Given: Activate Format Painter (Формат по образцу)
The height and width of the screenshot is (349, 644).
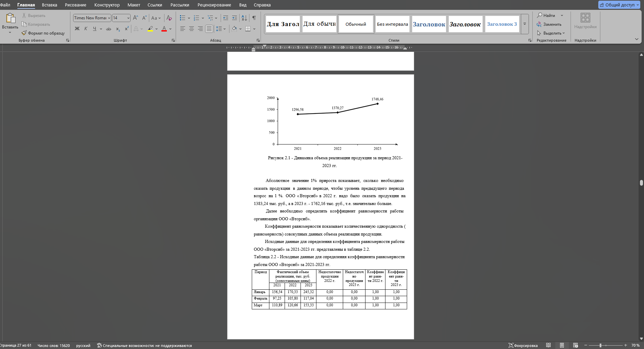Looking at the screenshot, I should point(43,33).
